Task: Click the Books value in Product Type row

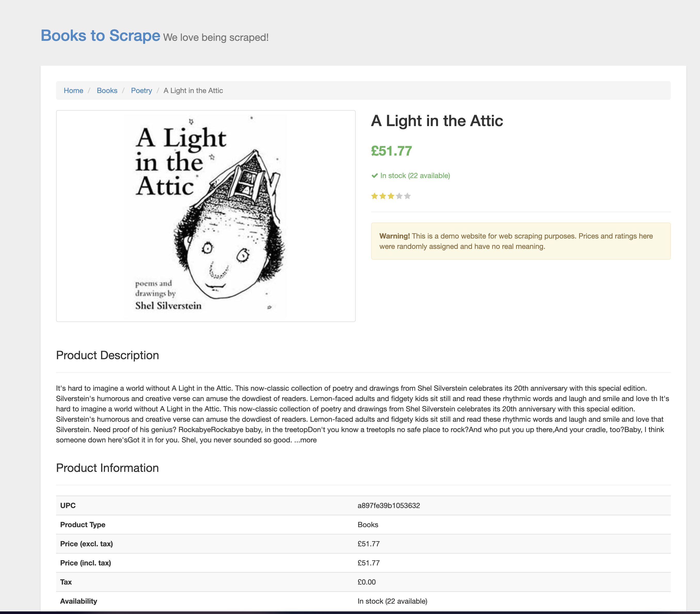Action: [x=368, y=525]
